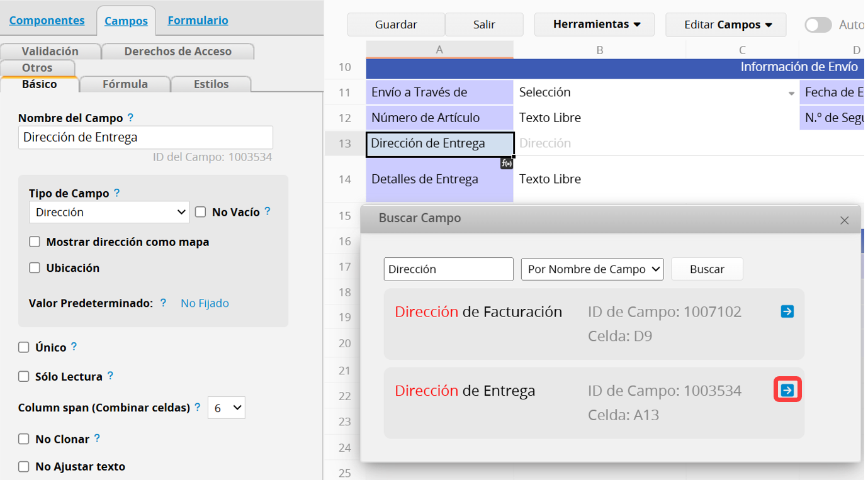Image resolution: width=868 pixels, height=480 pixels.
Task: Tick the Único checkbox
Action: (24, 347)
